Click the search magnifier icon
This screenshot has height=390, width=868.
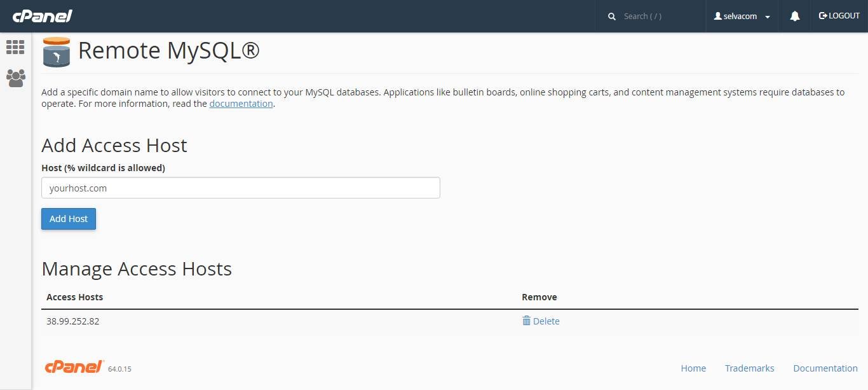(x=612, y=17)
